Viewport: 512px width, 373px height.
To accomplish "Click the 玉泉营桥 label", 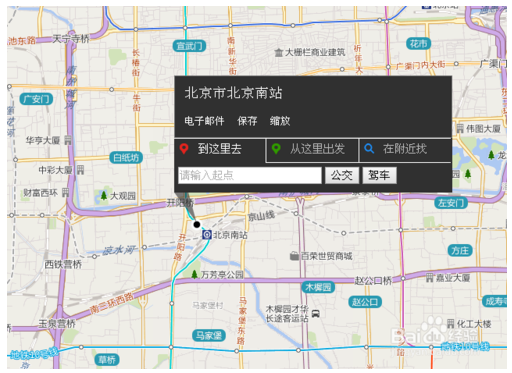I will pyautogui.click(x=57, y=324).
